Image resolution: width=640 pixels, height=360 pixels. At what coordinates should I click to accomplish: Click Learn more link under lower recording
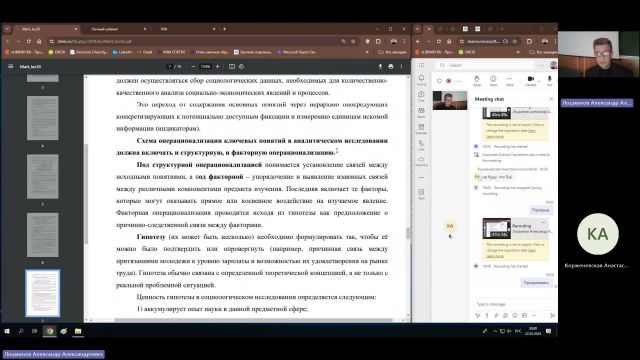pyautogui.click(x=495, y=256)
